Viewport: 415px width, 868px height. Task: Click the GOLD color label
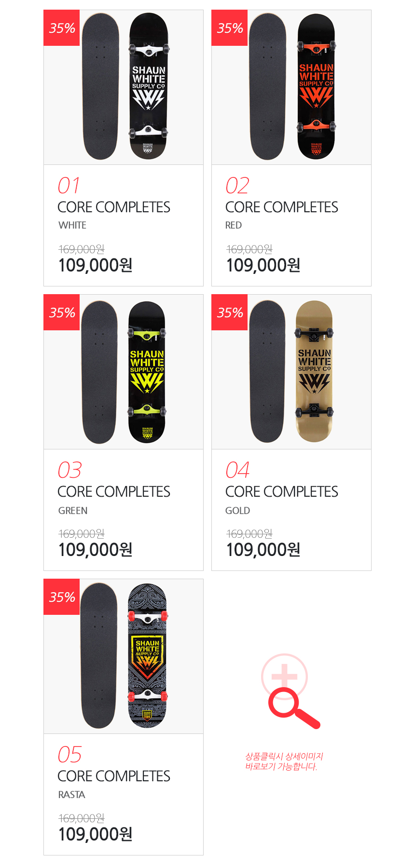click(237, 511)
